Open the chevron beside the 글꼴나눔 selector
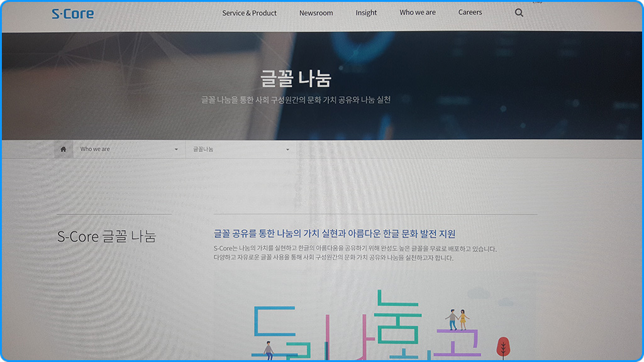The width and height of the screenshot is (644, 362). click(287, 148)
